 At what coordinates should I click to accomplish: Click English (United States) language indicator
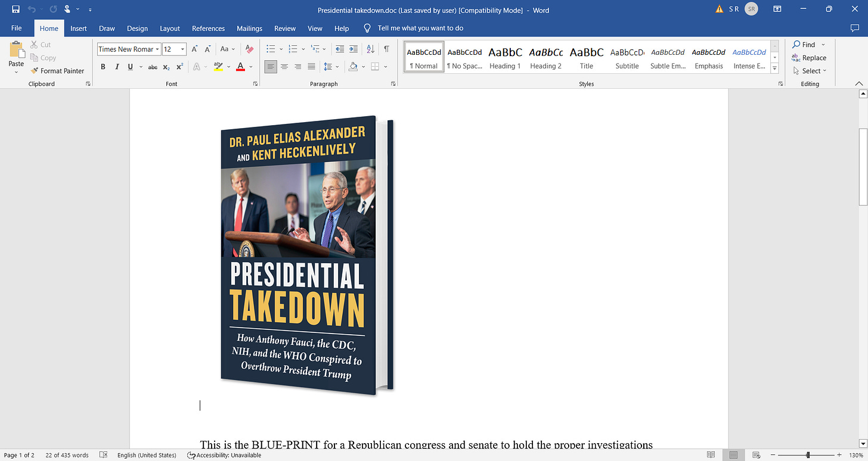147,455
